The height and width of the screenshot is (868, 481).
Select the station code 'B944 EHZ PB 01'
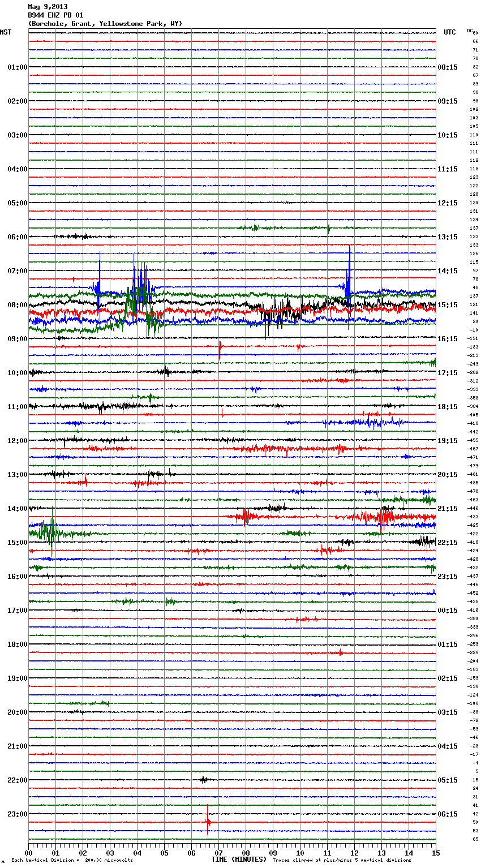click(x=55, y=15)
